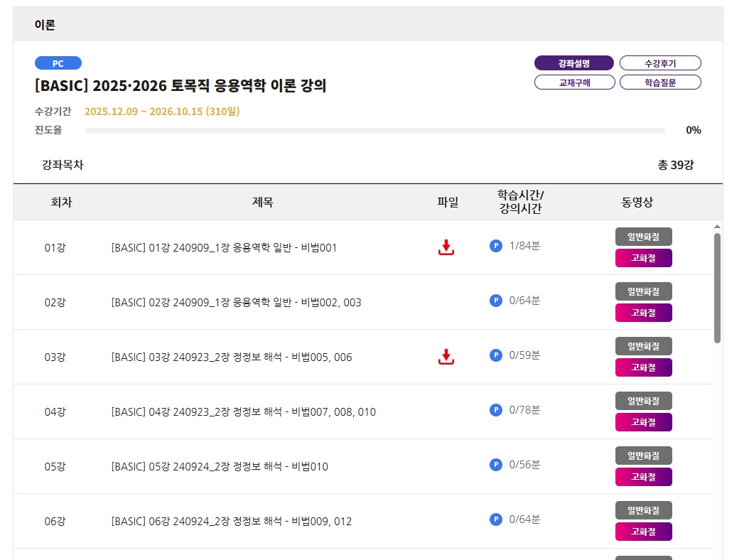Image resolution: width=749 pixels, height=560 pixels.
Task: Play 01강 in 일반화질
Action: [x=643, y=237]
